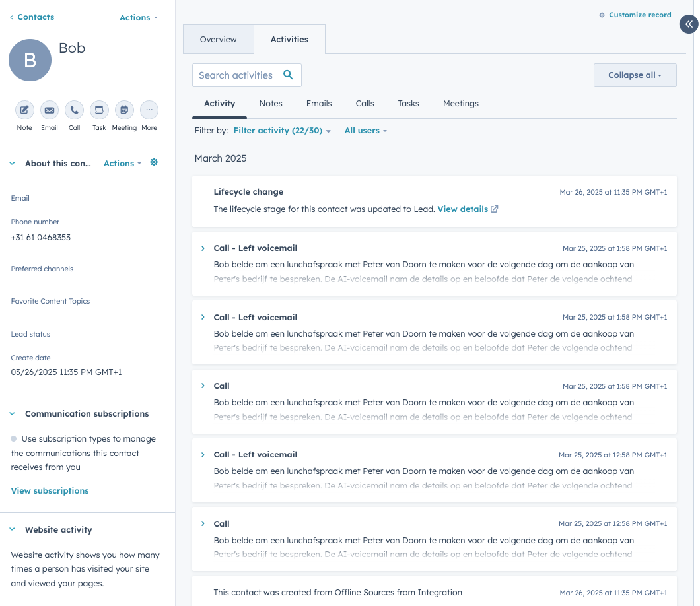Open the Collapse all dropdown button
Screen dimensions: 700x606
[x=635, y=75]
